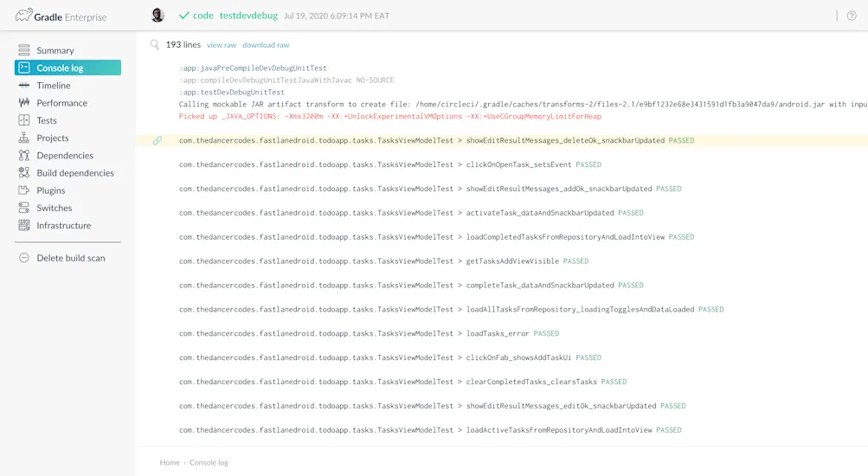Select the getTasksAddViewVisible log line
The height and width of the screenshot is (476, 868).
(383, 261)
